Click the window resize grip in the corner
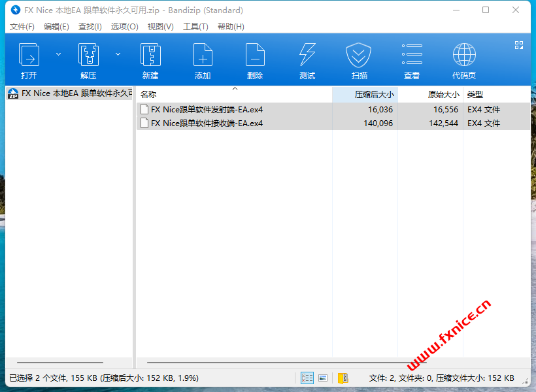 525,381
